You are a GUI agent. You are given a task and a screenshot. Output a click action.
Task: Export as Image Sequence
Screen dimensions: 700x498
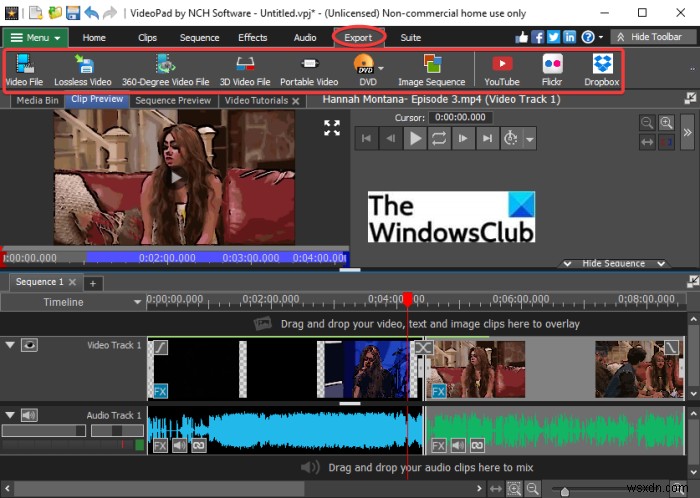coord(432,70)
